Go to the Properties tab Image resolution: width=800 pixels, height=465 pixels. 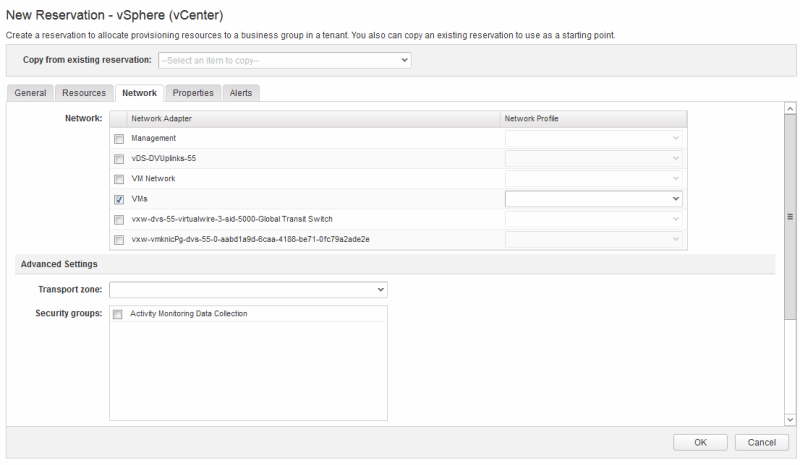click(192, 93)
